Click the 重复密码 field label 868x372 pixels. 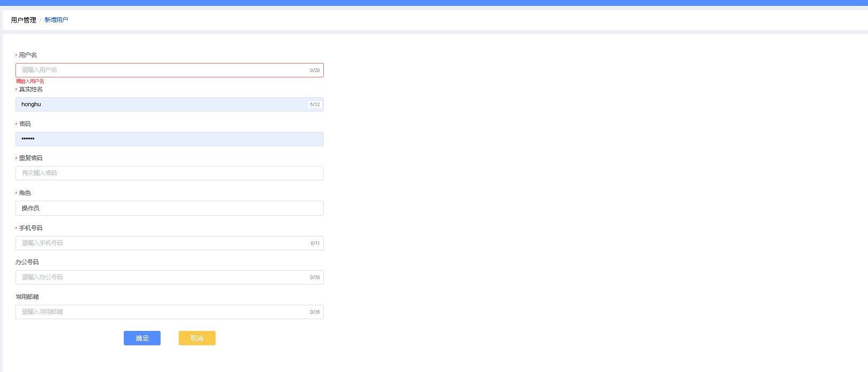point(31,158)
